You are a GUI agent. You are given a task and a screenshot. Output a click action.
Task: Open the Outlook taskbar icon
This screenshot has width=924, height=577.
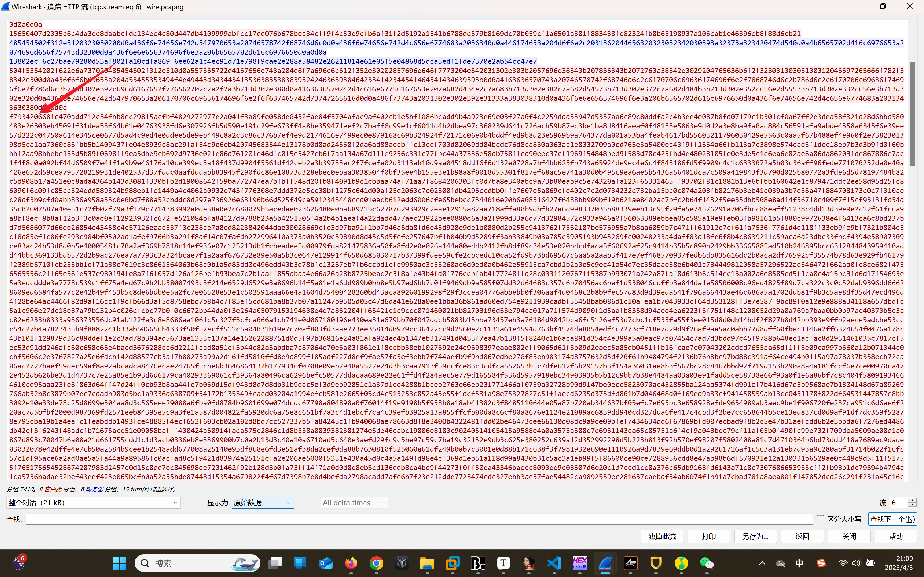[326, 563]
